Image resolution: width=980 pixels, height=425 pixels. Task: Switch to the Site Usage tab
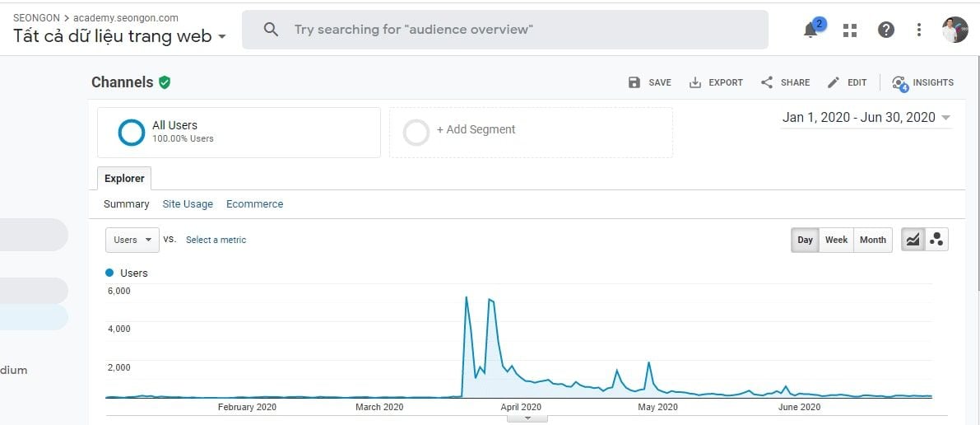coord(188,204)
